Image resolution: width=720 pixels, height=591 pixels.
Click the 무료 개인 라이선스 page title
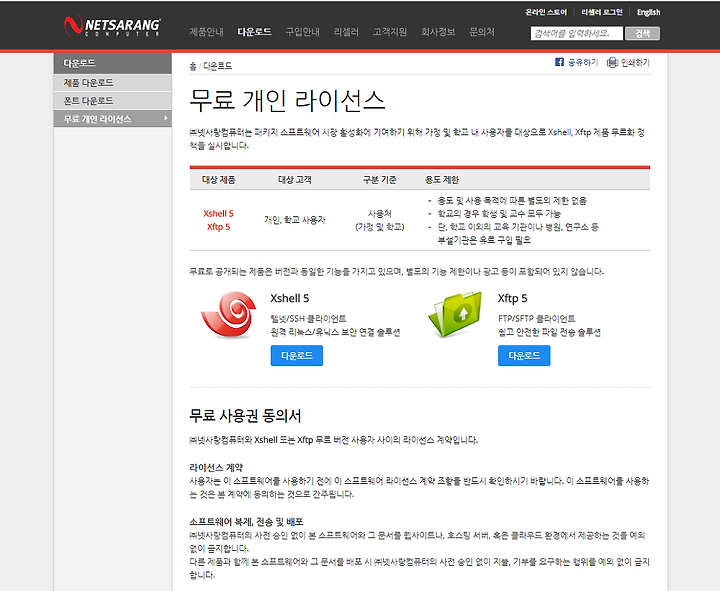287,100
